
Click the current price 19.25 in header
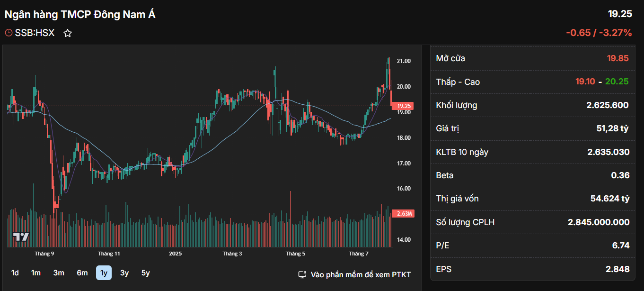click(620, 14)
